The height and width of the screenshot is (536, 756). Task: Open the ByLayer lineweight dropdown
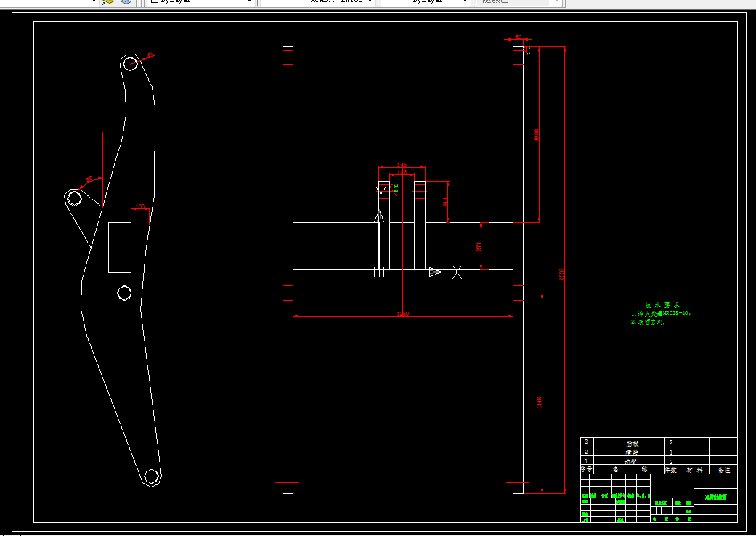click(x=426, y=2)
